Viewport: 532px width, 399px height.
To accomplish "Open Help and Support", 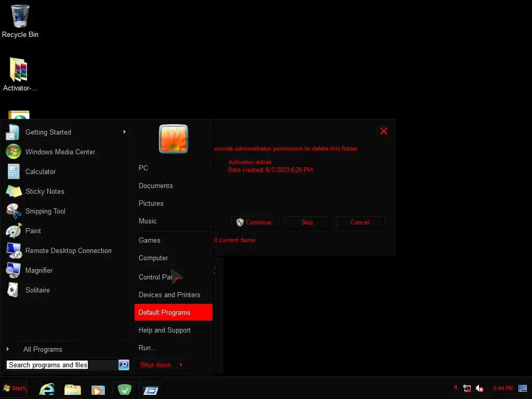I will [174, 330].
